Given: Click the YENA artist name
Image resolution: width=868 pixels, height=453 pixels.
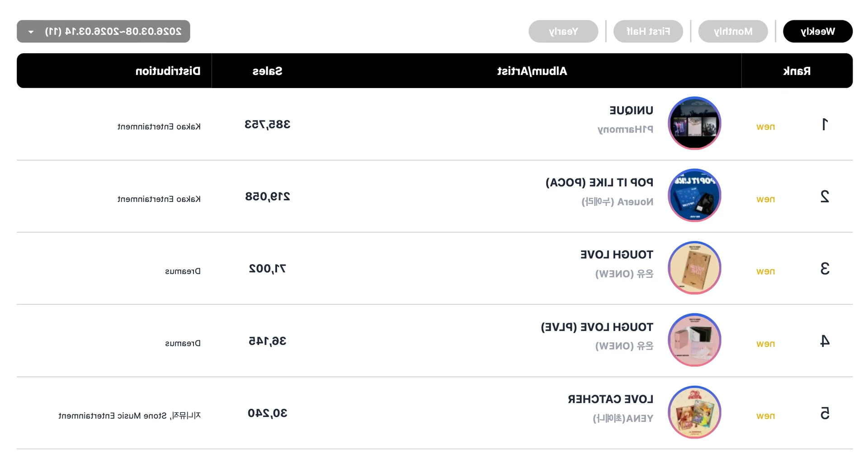Looking at the screenshot, I should tap(623, 418).
